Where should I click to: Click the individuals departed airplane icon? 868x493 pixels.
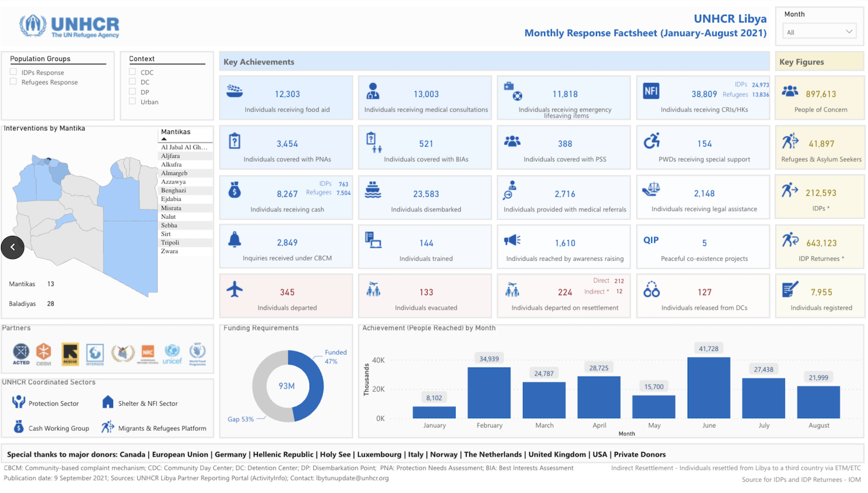pyautogui.click(x=234, y=289)
